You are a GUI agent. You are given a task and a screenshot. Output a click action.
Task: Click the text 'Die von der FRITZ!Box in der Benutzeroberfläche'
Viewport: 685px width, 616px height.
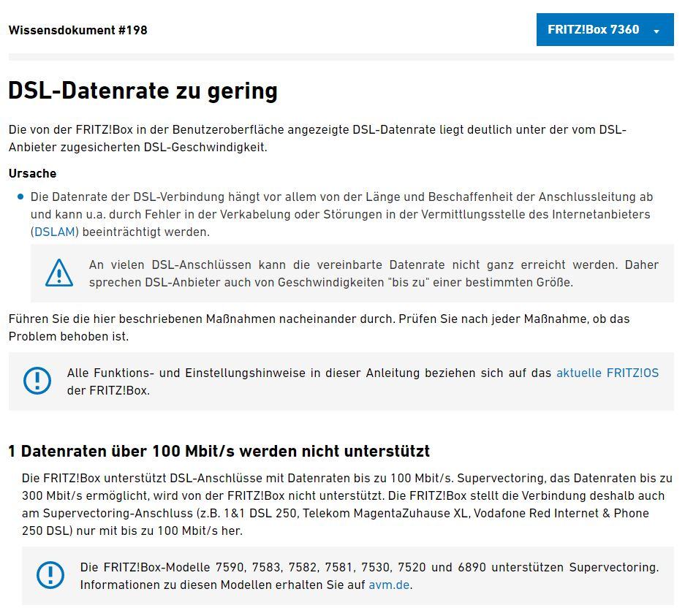317,138
